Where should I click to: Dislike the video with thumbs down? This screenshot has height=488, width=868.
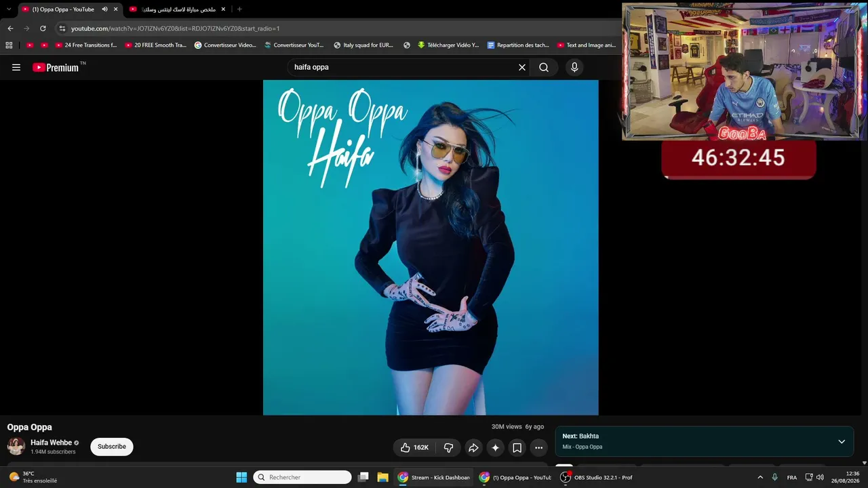coord(448,447)
